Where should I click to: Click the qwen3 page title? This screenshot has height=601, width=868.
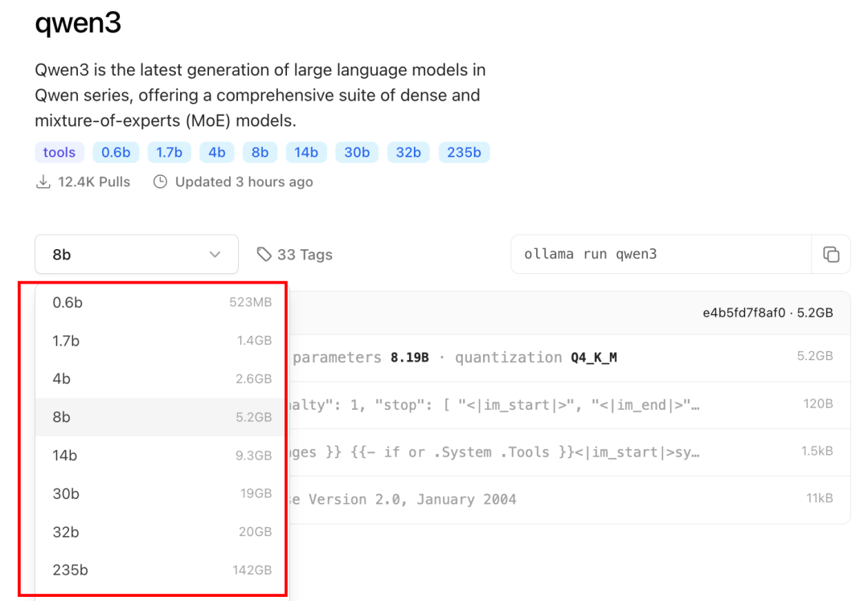pyautogui.click(x=77, y=23)
